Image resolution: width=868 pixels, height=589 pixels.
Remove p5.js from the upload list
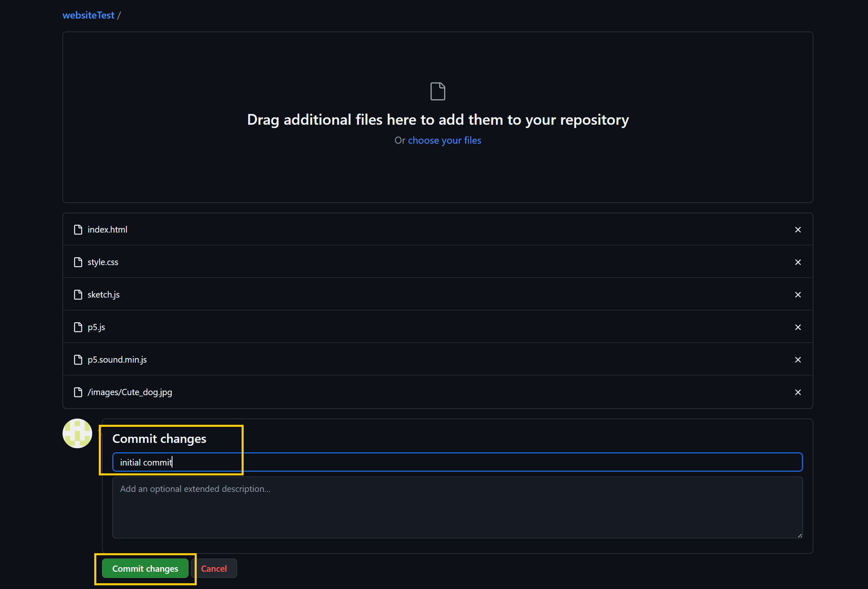pos(798,327)
